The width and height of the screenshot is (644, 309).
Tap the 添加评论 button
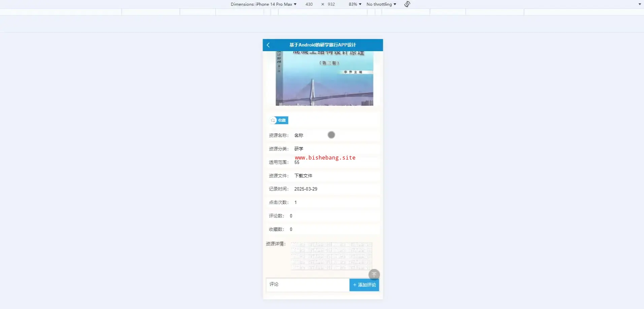coord(364,285)
